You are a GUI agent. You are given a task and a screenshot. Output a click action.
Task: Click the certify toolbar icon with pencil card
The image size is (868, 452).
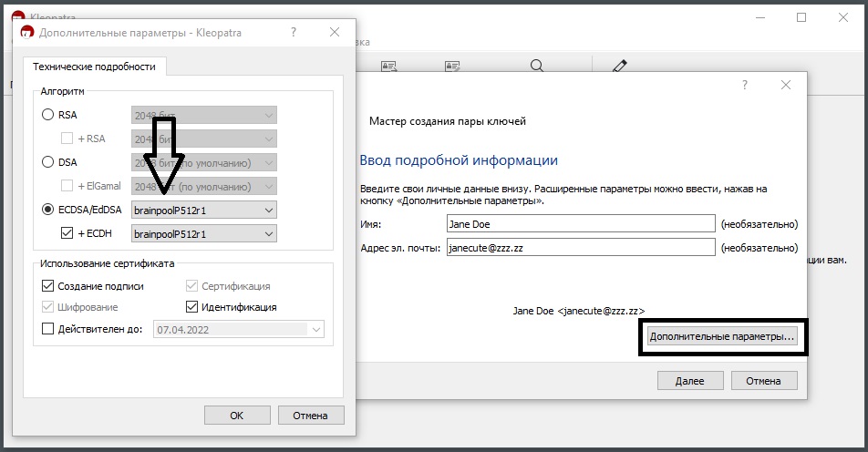click(452, 67)
